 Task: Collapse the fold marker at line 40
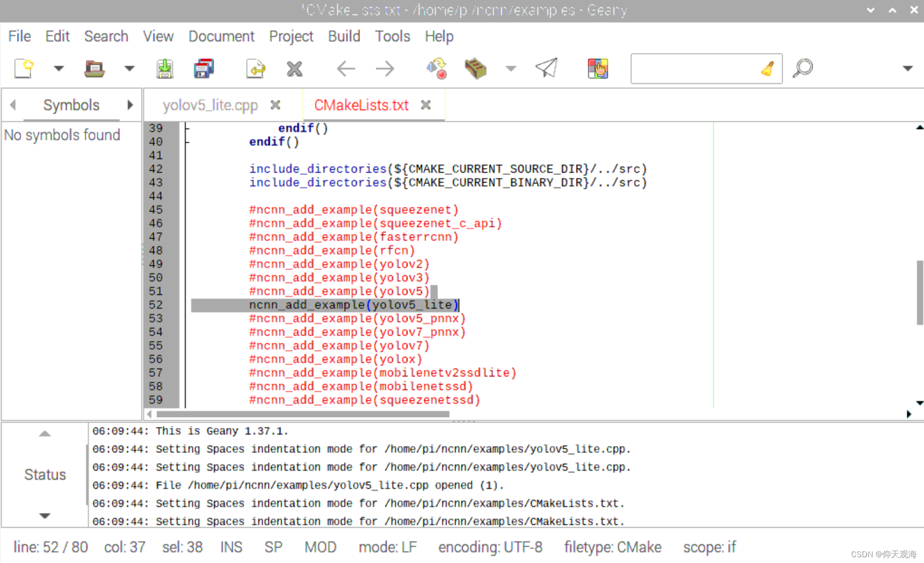coord(186,142)
